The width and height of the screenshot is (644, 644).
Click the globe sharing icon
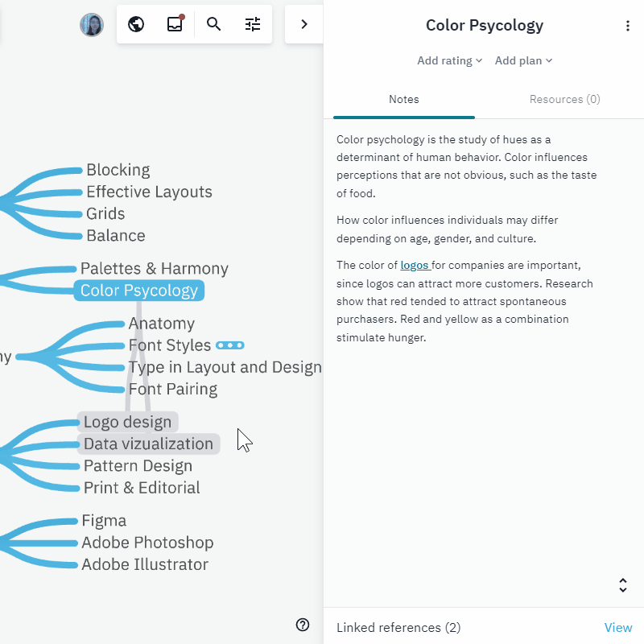[136, 24]
